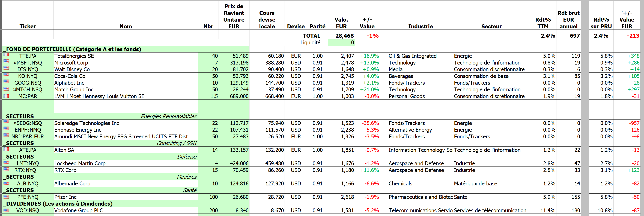The height and width of the screenshot is (216, 644).
Task: Click the US flag beside MTCH:NSQ
Action: [6, 89]
